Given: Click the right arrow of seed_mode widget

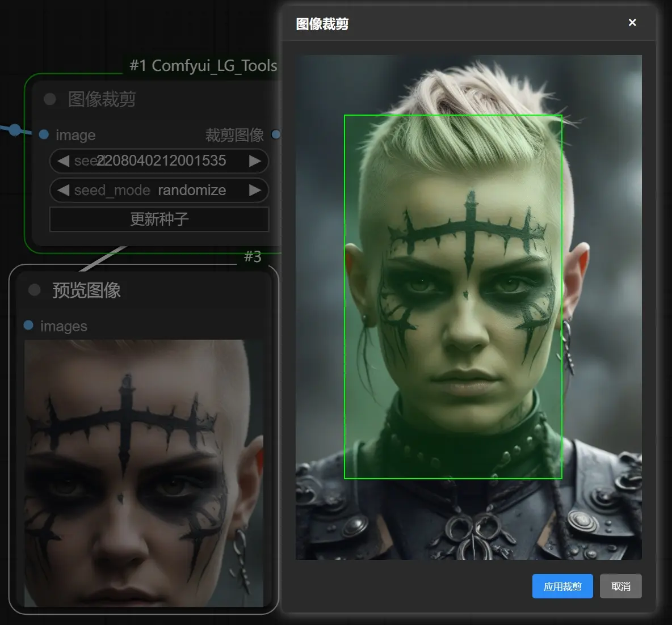Looking at the screenshot, I should coord(255,190).
